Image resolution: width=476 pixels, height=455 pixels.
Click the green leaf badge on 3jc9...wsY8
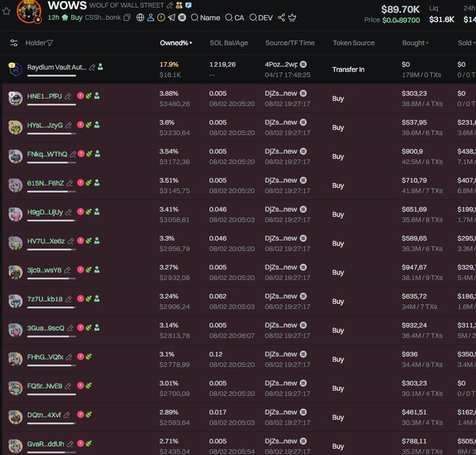[x=89, y=270]
